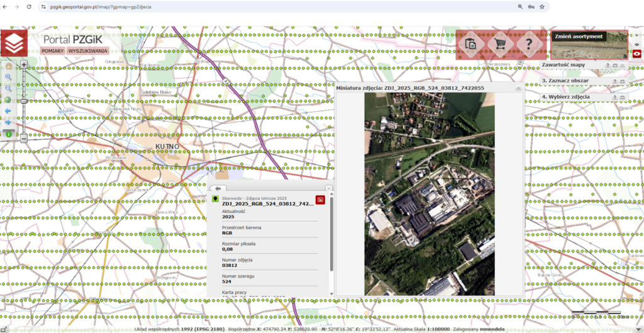Go to previous map view arrow

[9, 111]
